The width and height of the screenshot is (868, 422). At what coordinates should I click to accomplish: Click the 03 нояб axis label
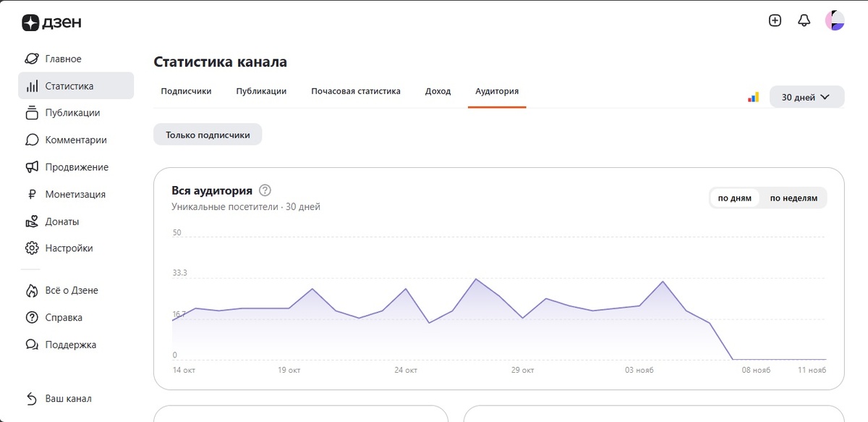639,371
